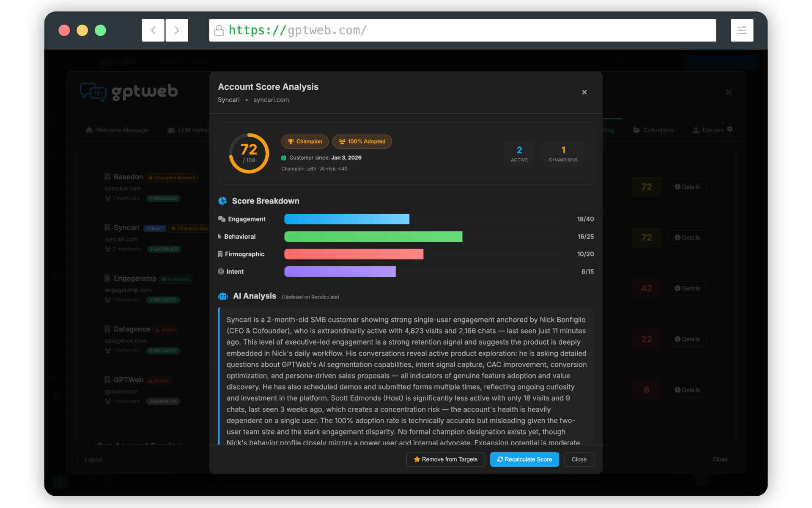
Task: Click the Firmographic building icon
Action: tap(220, 254)
